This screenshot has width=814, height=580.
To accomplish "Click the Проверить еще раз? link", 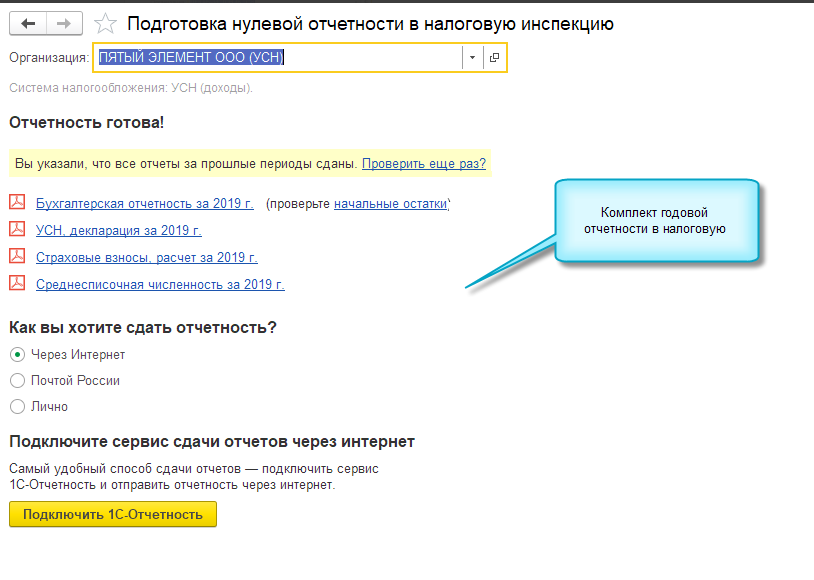I will click(424, 164).
